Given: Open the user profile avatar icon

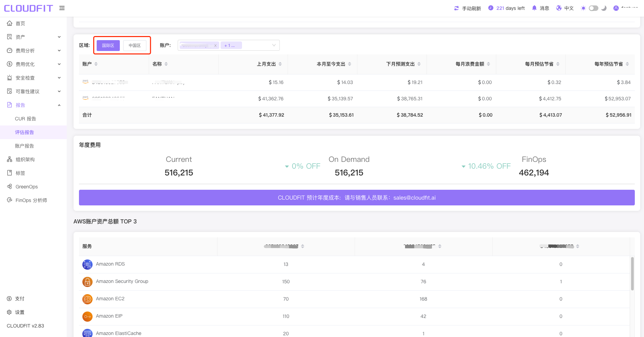Looking at the screenshot, I should tap(616, 8).
